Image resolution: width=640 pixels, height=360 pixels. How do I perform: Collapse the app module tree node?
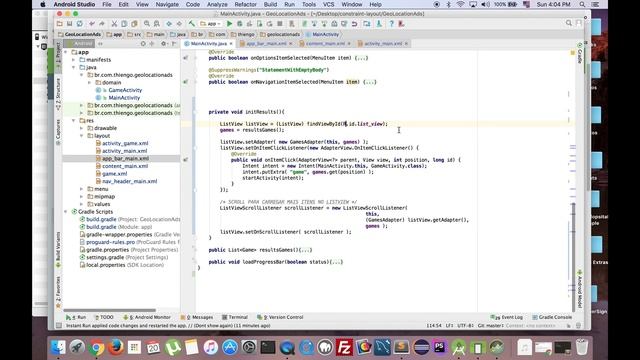pyautogui.click(x=66, y=52)
